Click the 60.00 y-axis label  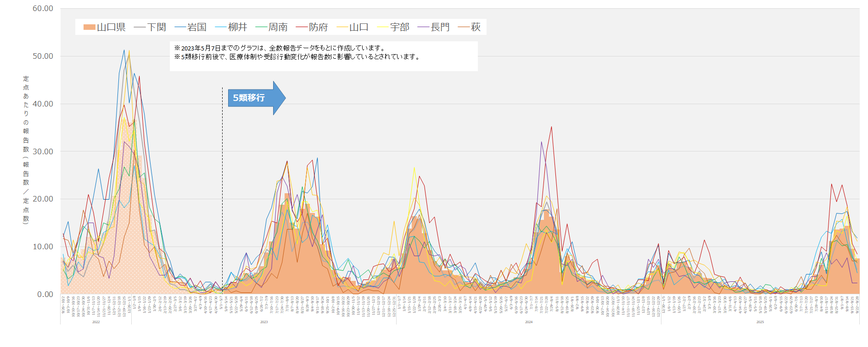pos(43,9)
